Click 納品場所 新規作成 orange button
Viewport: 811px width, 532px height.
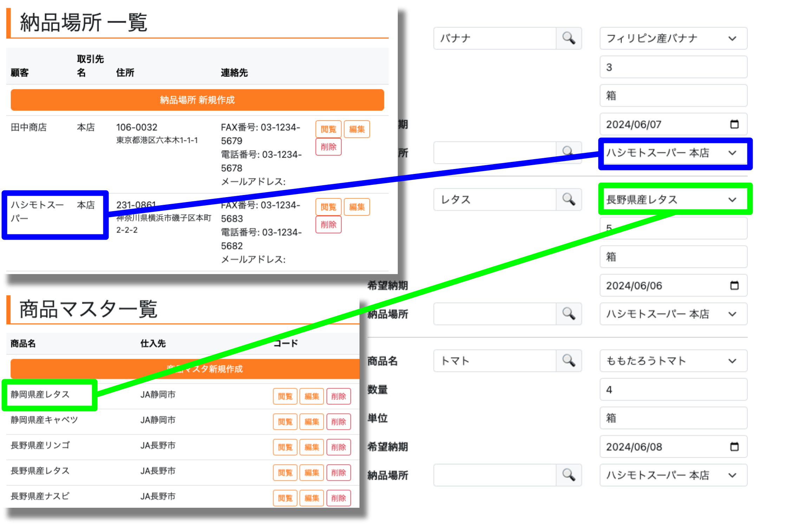(197, 100)
